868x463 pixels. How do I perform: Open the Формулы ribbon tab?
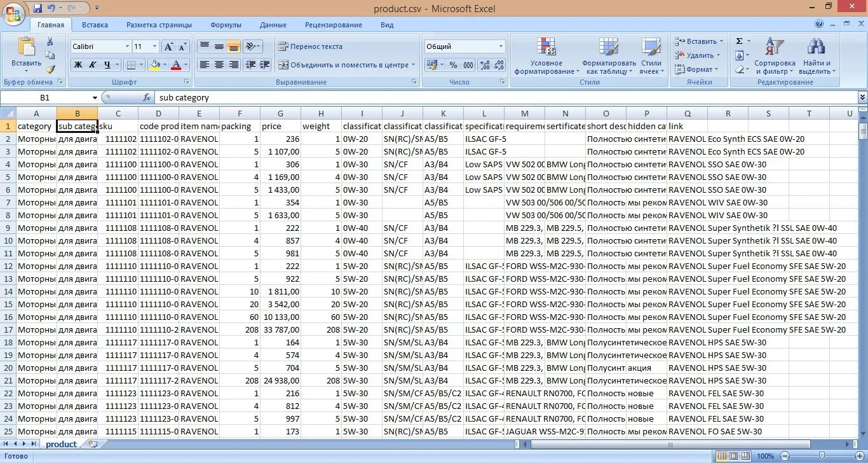click(226, 25)
